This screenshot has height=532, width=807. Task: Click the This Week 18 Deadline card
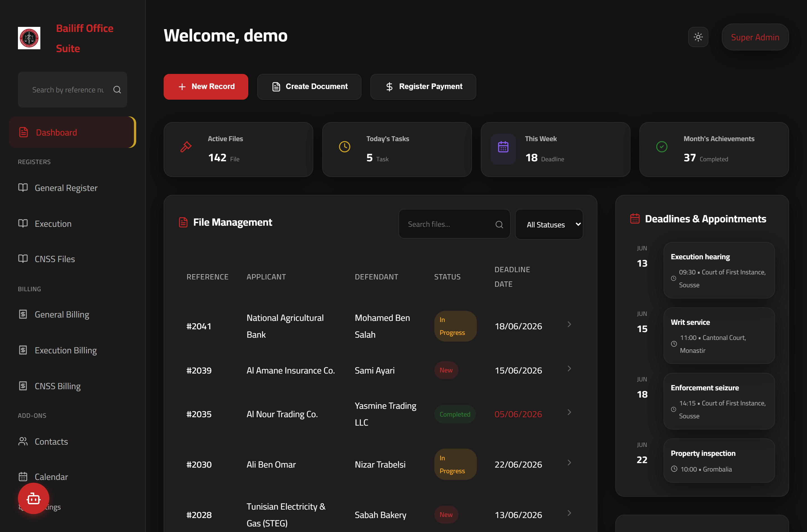tap(555, 149)
